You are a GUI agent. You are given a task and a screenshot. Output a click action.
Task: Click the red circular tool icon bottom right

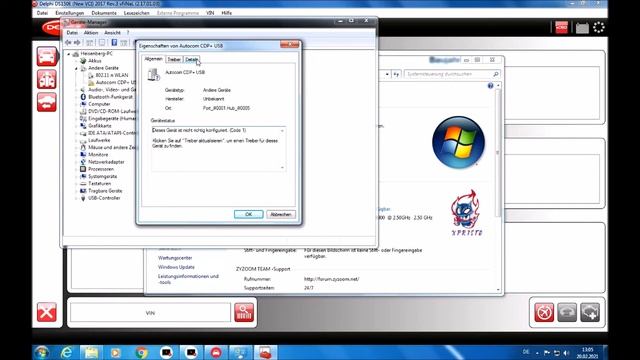tap(544, 312)
